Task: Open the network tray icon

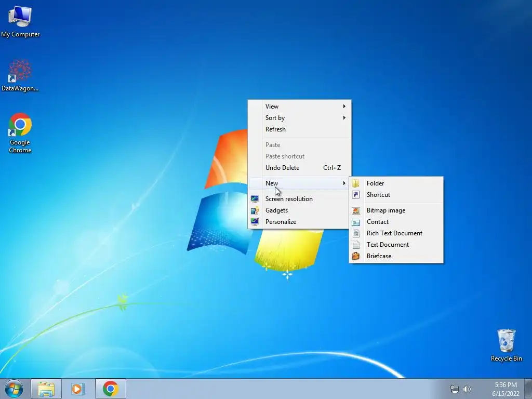Action: pos(454,389)
